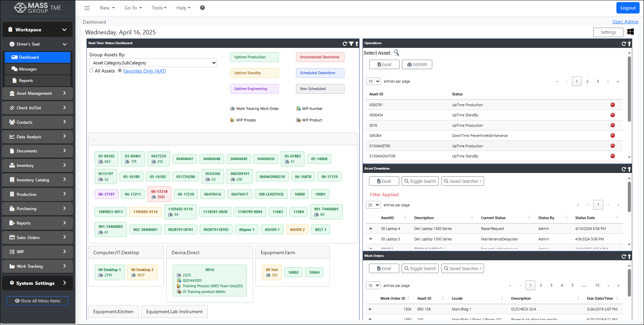Screen dimensions: 644x325
Task: Go to page 2 of the Work Orders table
Action: (541, 285)
